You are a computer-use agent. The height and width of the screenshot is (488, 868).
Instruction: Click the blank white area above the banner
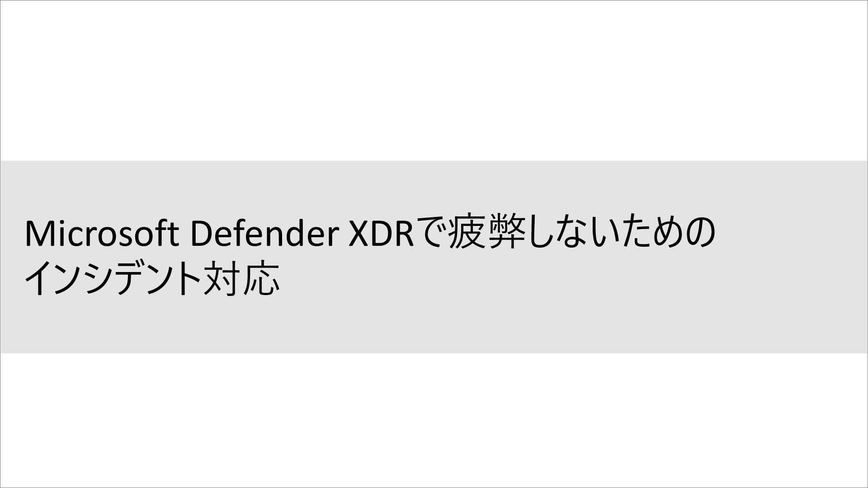434,80
